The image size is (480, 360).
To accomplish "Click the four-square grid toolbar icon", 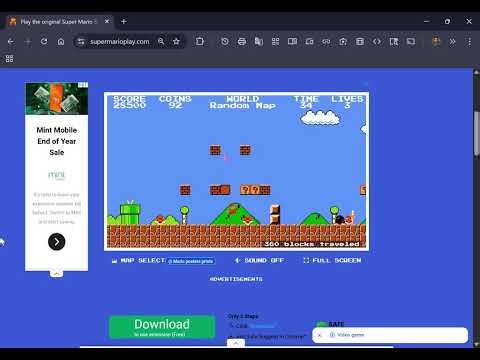I will pyautogui.click(x=276, y=41).
